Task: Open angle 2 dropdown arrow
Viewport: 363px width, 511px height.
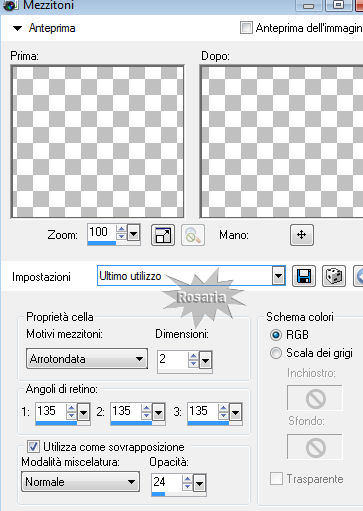Action: coord(158,413)
